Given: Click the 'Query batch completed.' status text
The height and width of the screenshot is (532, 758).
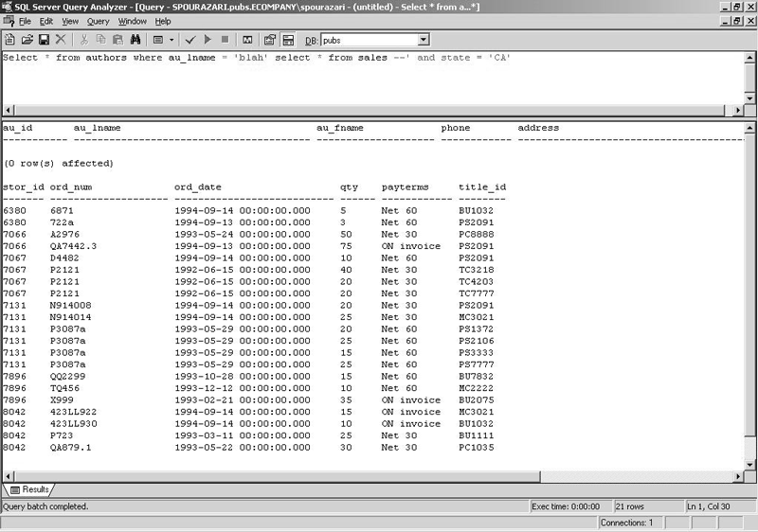Looking at the screenshot, I should point(45,506).
